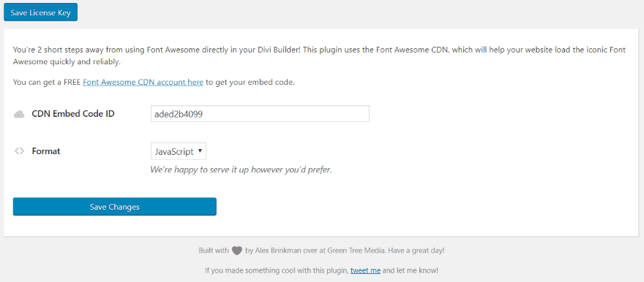This screenshot has height=282, width=644.
Task: Click the text reading You can get a FREE
Action: [x=47, y=82]
